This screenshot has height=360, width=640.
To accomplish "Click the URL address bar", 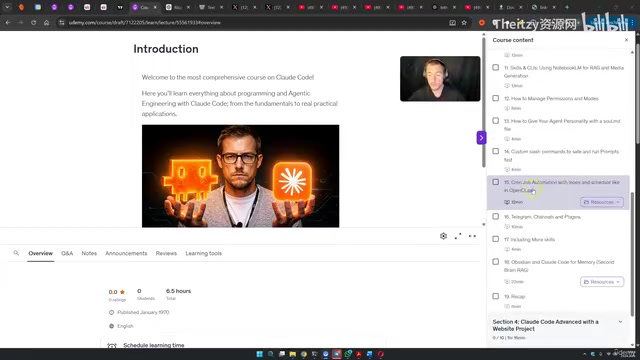I will [253, 23].
